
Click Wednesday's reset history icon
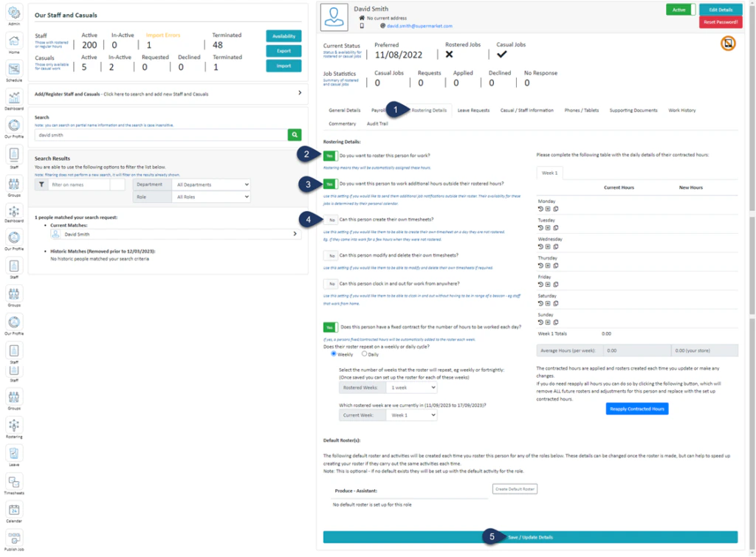pyautogui.click(x=540, y=246)
